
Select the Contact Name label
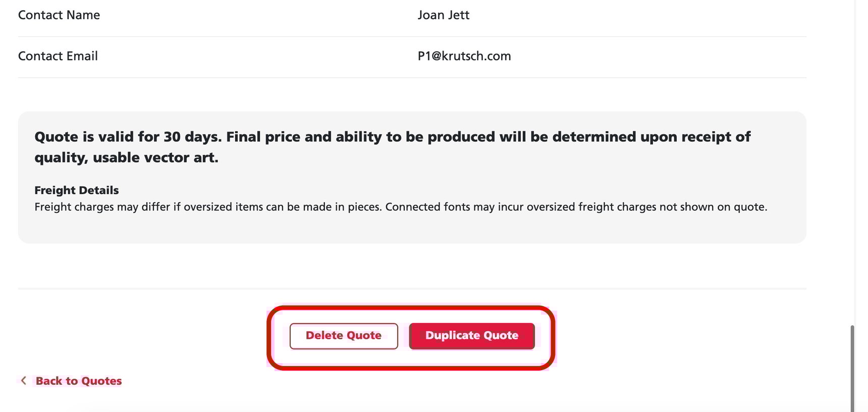59,15
